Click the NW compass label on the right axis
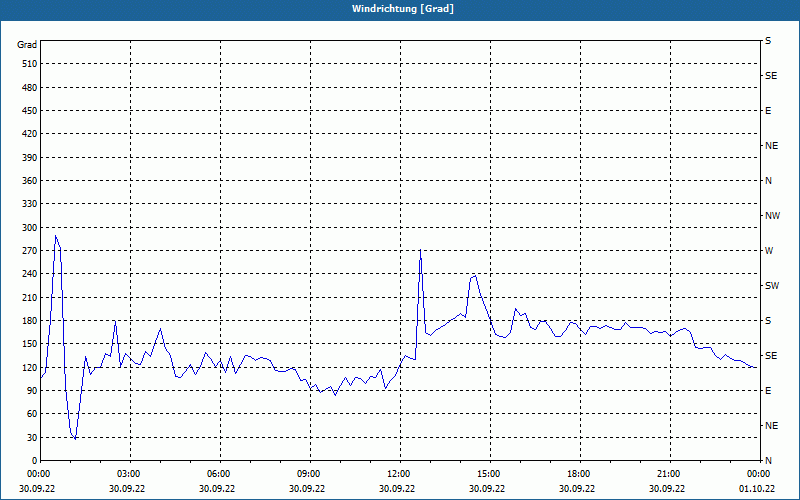The image size is (800, 500). pyautogui.click(x=772, y=216)
